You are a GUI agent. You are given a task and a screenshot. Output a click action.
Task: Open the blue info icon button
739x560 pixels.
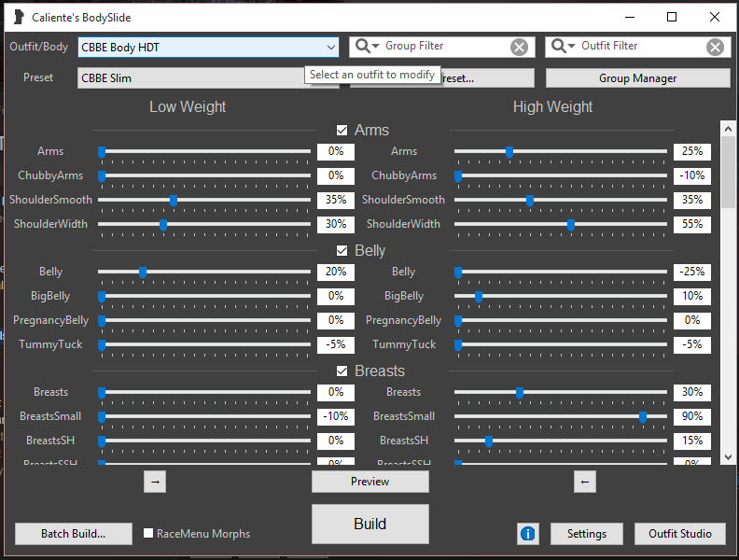(528, 534)
